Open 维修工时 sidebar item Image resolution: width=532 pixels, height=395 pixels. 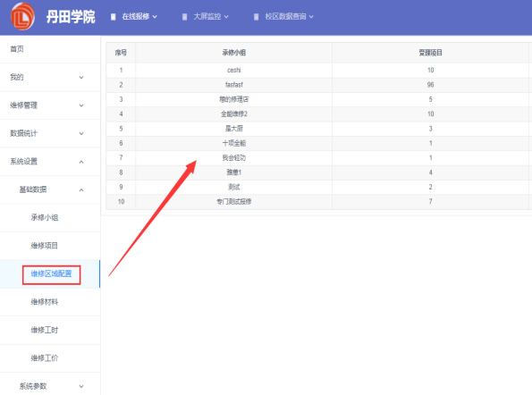(x=50, y=331)
